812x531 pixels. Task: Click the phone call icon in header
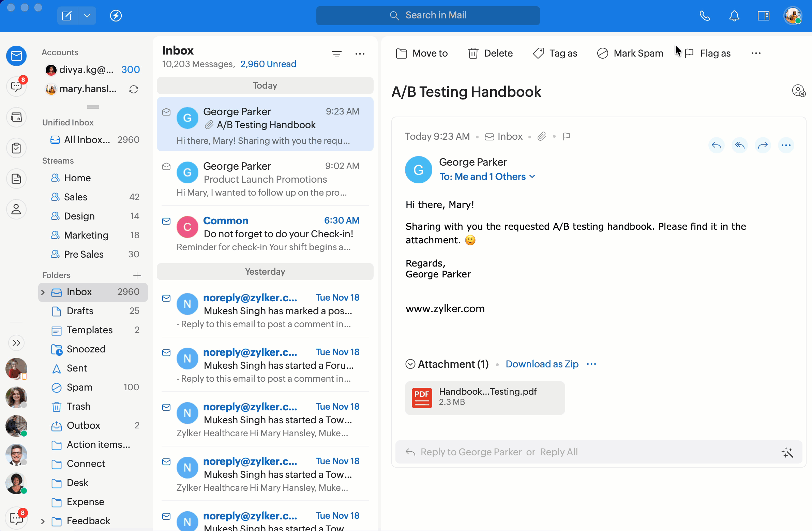(x=704, y=16)
